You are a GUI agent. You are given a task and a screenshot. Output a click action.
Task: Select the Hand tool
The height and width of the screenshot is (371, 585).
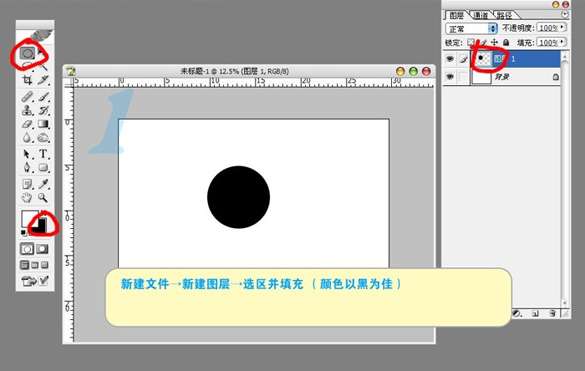tap(27, 197)
